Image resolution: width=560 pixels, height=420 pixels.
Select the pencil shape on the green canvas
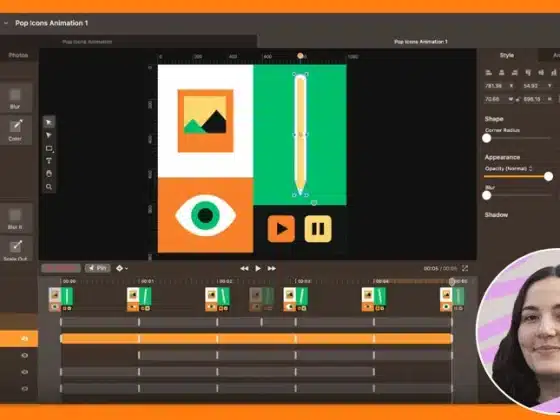300,135
